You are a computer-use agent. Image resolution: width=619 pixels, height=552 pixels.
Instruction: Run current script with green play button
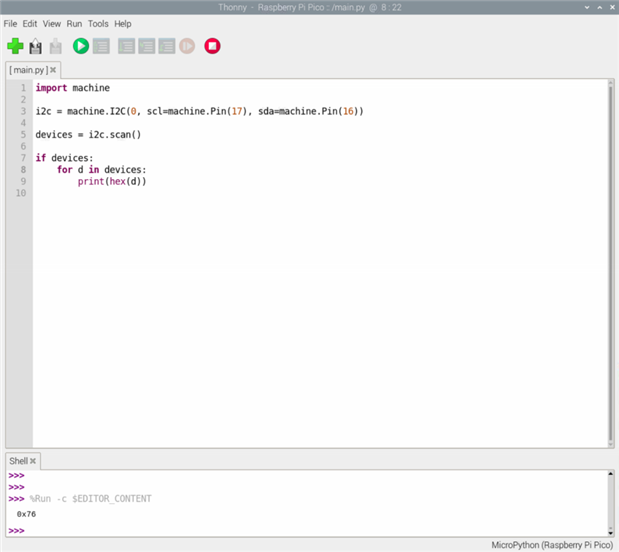[x=81, y=46]
